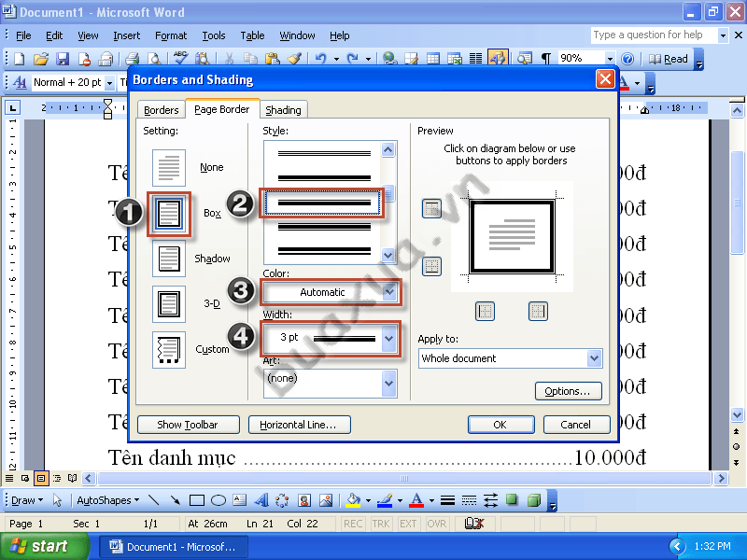The height and width of the screenshot is (560, 747).
Task: Choose the Custom border setting
Action: (x=169, y=350)
